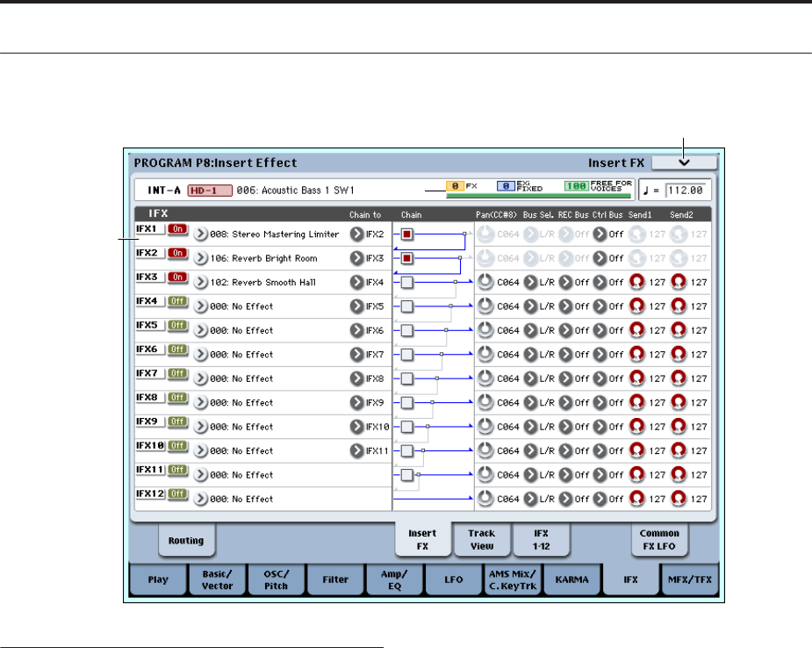Click the IFX8 row Send1 knob

click(x=638, y=403)
